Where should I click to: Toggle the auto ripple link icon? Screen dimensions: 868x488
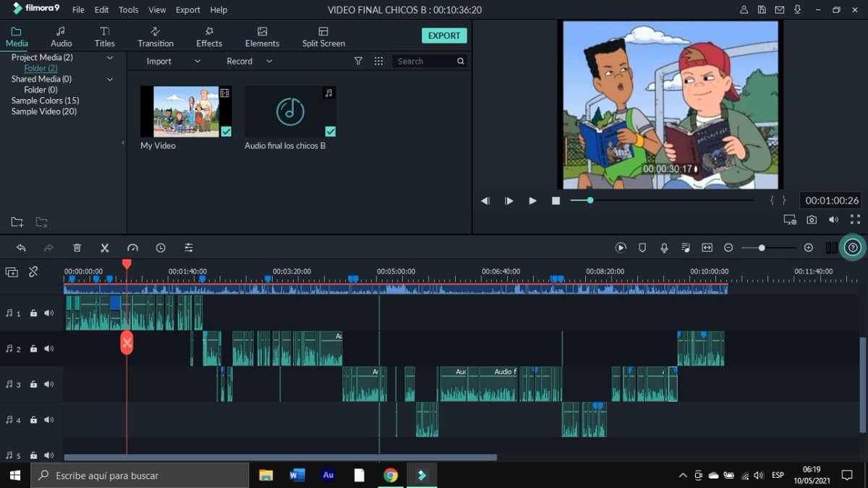coord(33,272)
